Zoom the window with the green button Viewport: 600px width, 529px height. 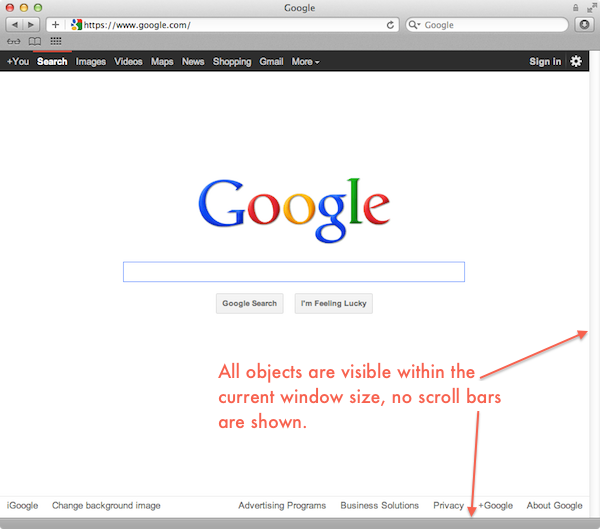click(x=38, y=8)
